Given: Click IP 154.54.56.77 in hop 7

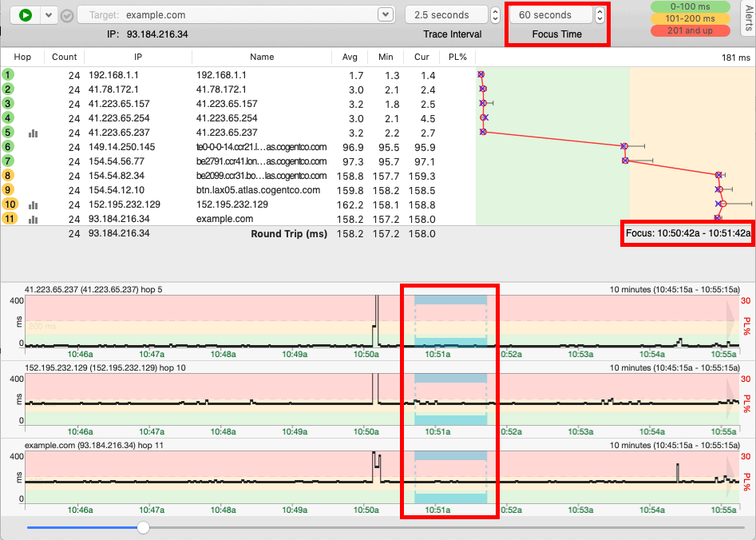Looking at the screenshot, I should tap(117, 161).
